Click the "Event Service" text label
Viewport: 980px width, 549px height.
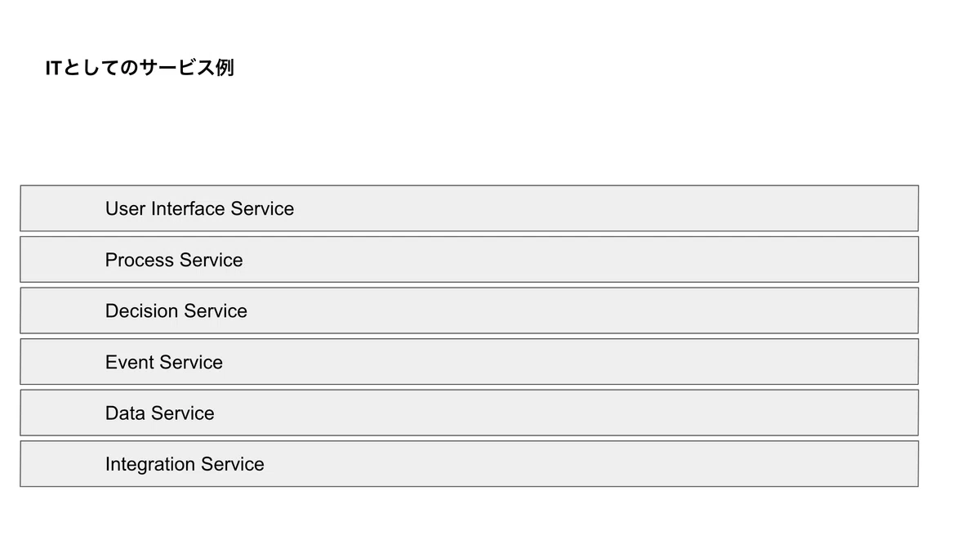click(x=164, y=362)
